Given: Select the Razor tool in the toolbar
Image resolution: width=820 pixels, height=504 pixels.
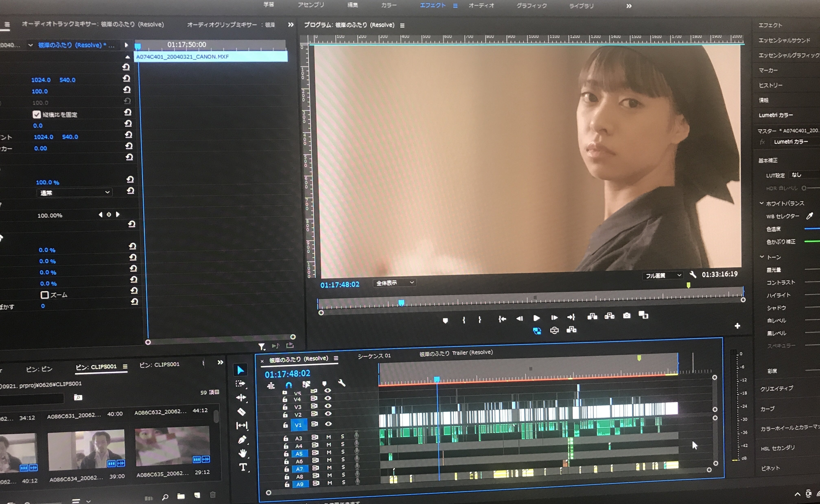Looking at the screenshot, I should coord(242,412).
